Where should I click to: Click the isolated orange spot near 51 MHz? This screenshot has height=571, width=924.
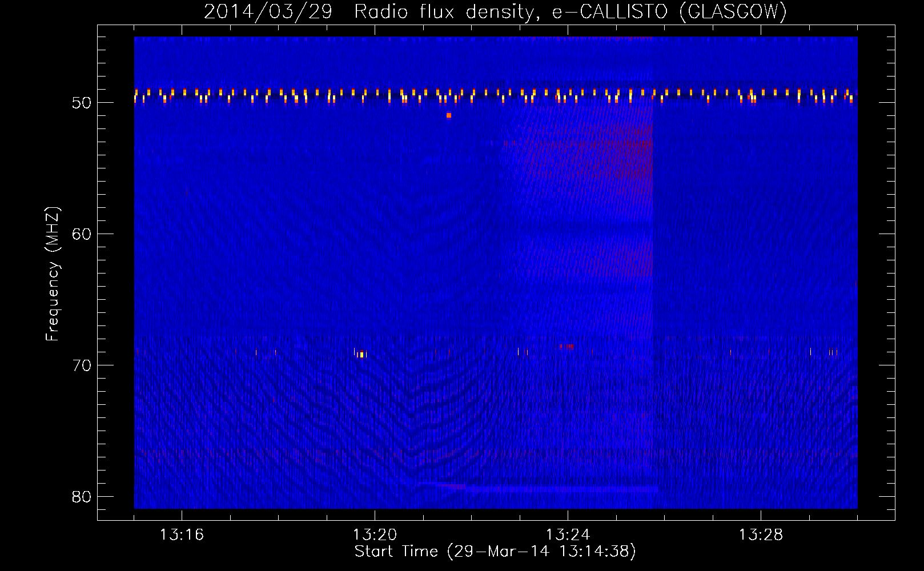449,115
